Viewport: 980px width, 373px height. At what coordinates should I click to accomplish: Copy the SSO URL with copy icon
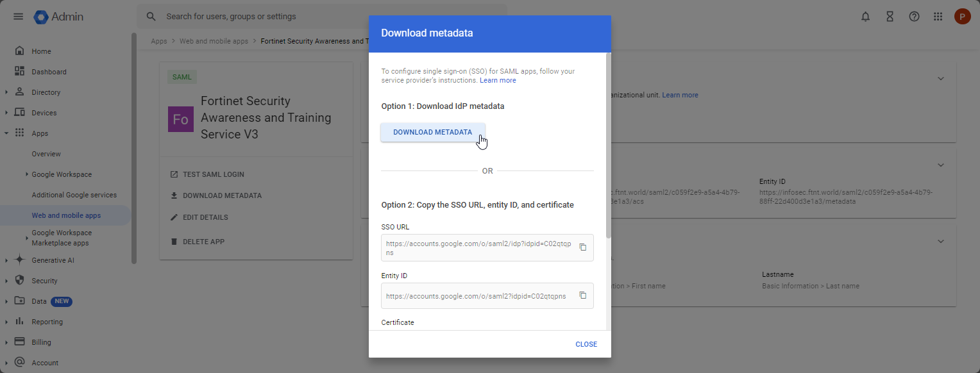pos(583,247)
